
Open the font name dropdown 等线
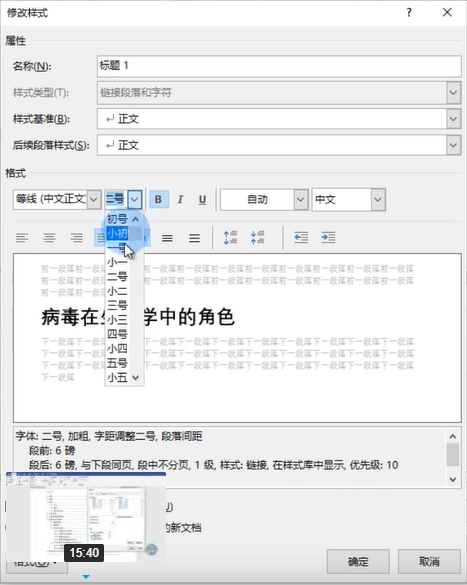click(94, 200)
